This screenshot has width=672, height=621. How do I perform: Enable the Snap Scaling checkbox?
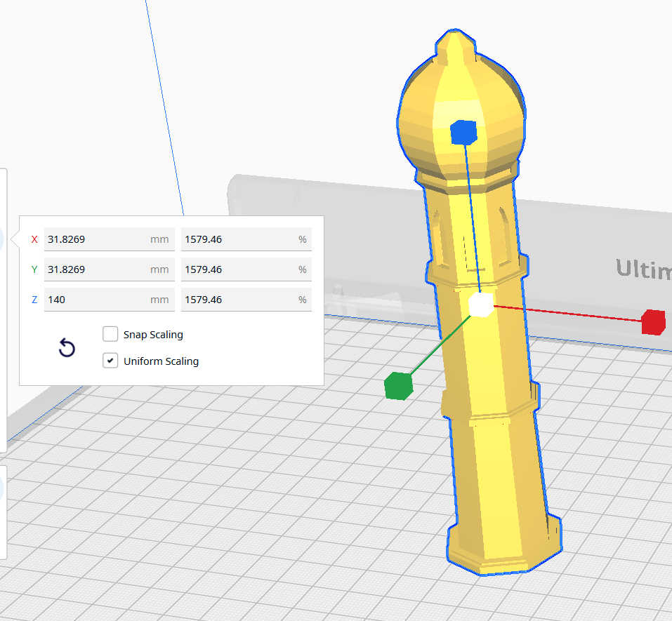tap(110, 334)
